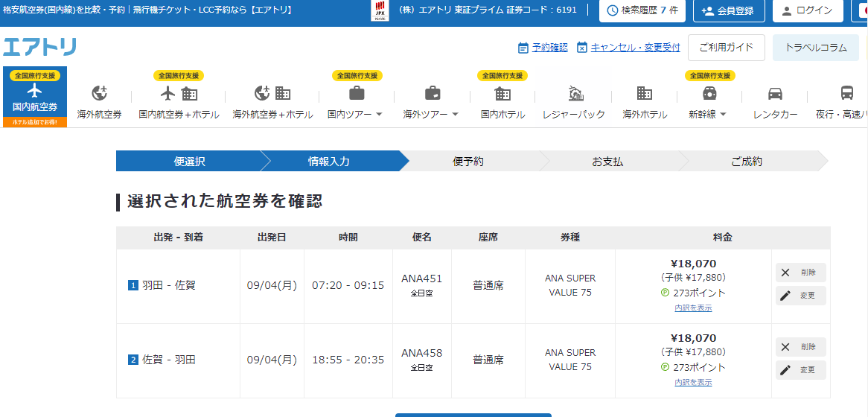Select the レンタカー tab
Viewport: 868px width, 417px height.
click(775, 103)
